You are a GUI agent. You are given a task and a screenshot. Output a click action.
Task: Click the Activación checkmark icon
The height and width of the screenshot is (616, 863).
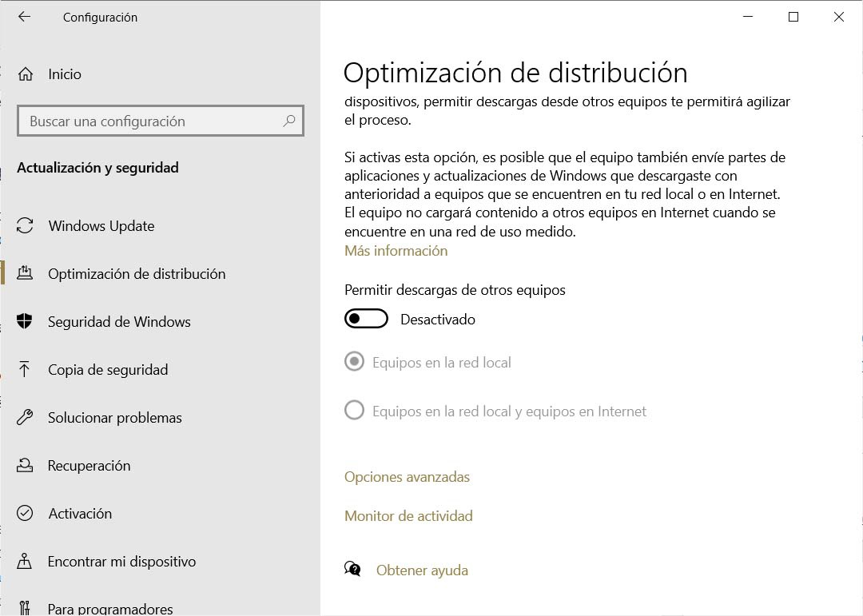pyautogui.click(x=26, y=513)
